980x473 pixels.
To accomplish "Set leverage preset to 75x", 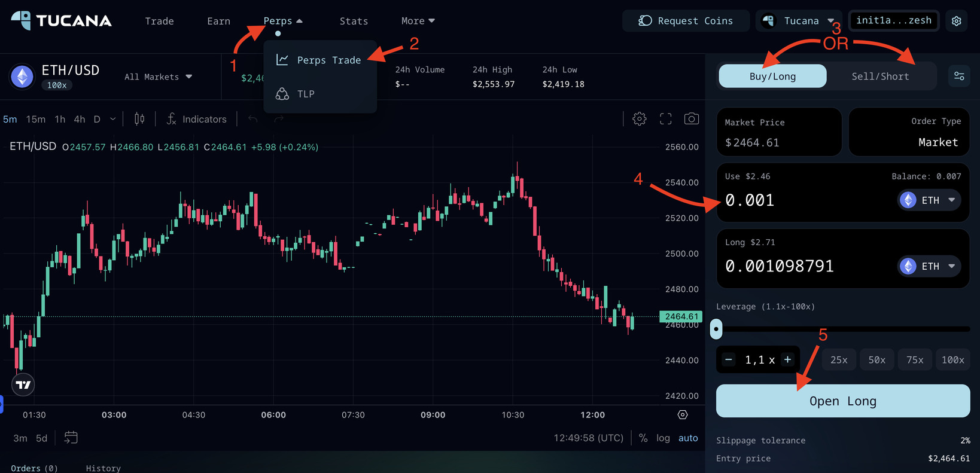I will [915, 359].
